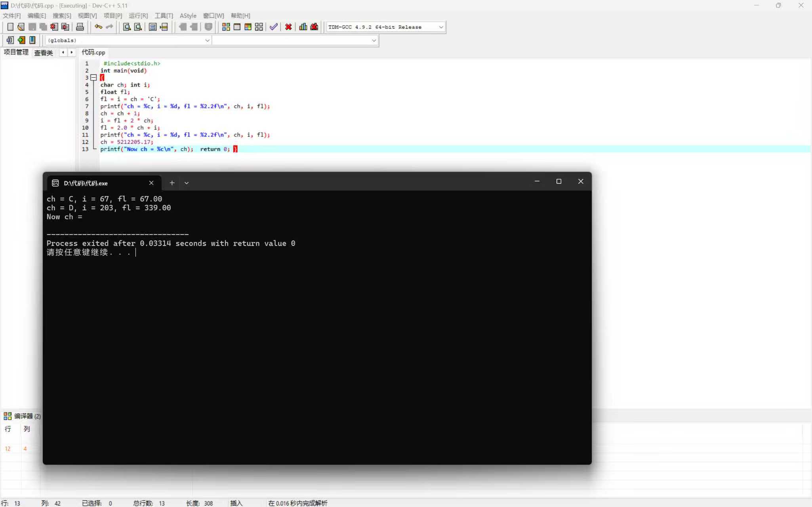812x507 pixels.
Task: Click the Undo arrow icon
Action: (98, 27)
